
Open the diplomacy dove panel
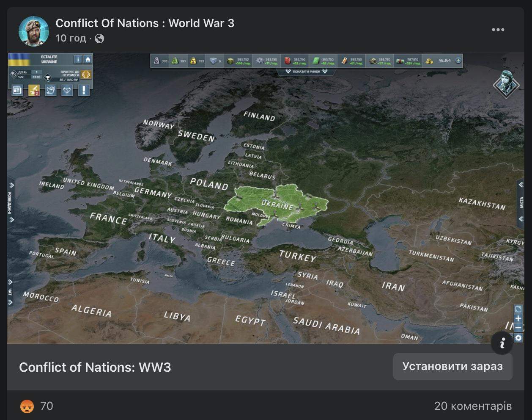click(50, 90)
